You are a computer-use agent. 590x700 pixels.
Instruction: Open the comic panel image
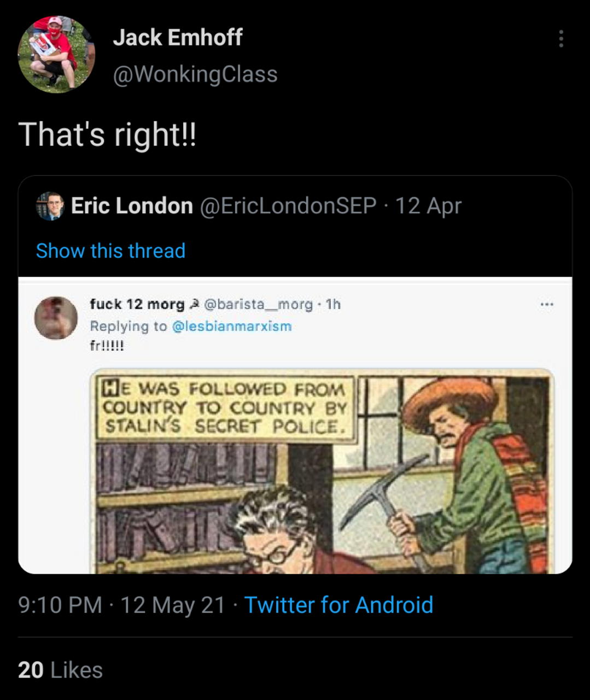click(322, 471)
